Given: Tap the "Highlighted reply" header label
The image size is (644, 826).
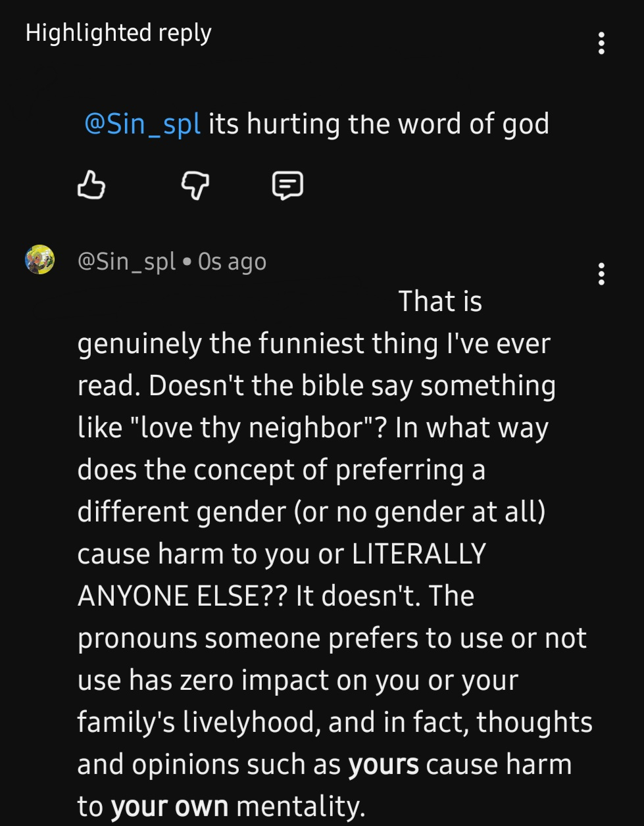Looking at the screenshot, I should [x=118, y=32].
